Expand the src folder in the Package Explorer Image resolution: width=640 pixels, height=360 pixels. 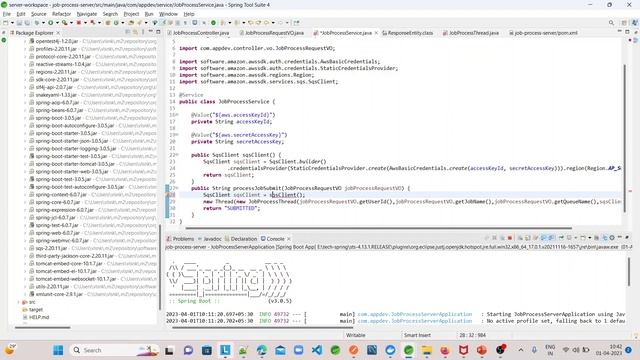18,302
